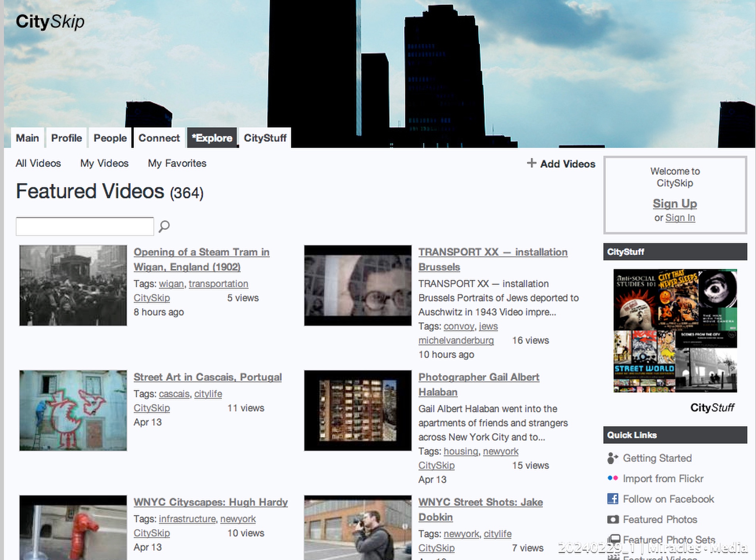Focus the video search input field
Viewport: 756px width, 560px height.
(x=85, y=226)
